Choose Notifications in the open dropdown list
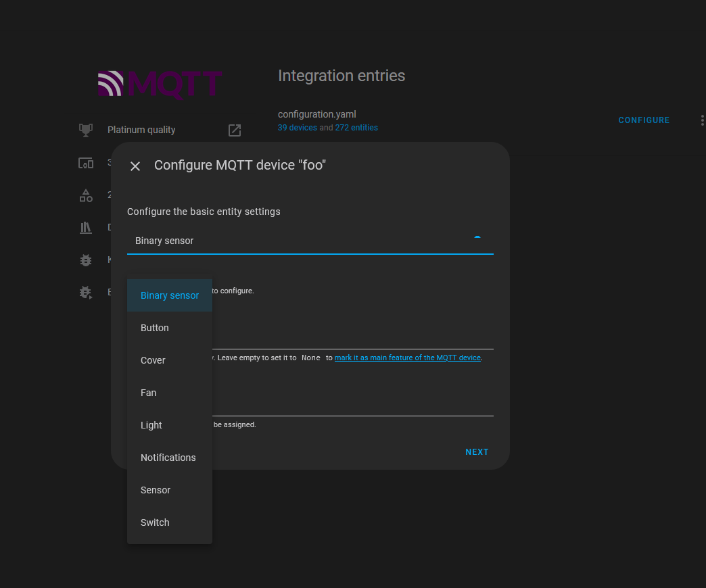This screenshot has height=588, width=706. 168,458
